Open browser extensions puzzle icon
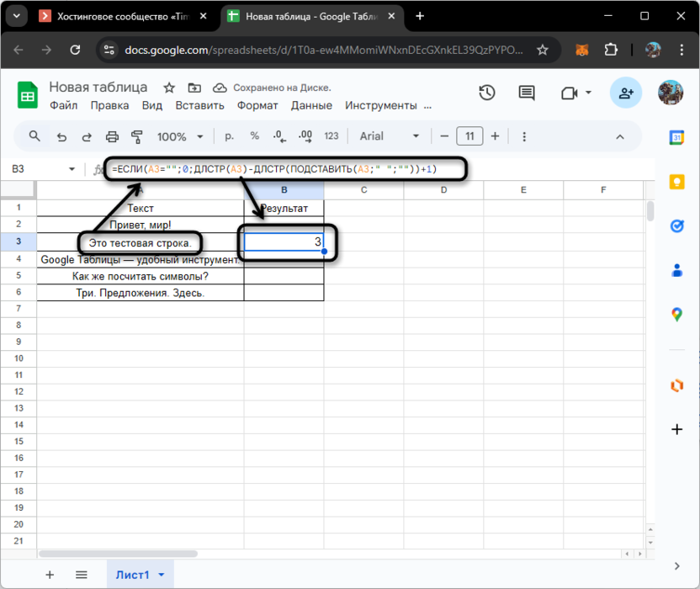Image resolution: width=700 pixels, height=589 pixels. 610,49
